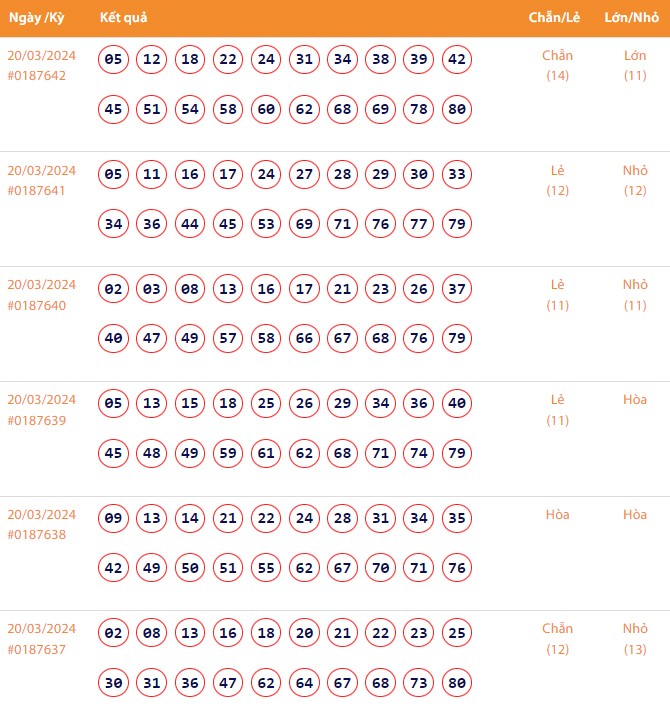
Task: Click the draw ID #0187637
Action: [37, 650]
